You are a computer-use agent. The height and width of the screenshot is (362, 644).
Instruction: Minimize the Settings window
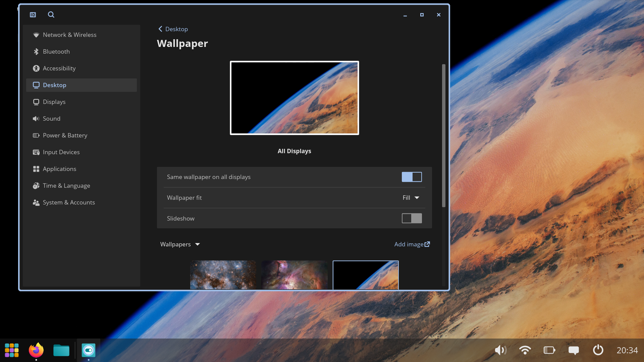pyautogui.click(x=405, y=15)
